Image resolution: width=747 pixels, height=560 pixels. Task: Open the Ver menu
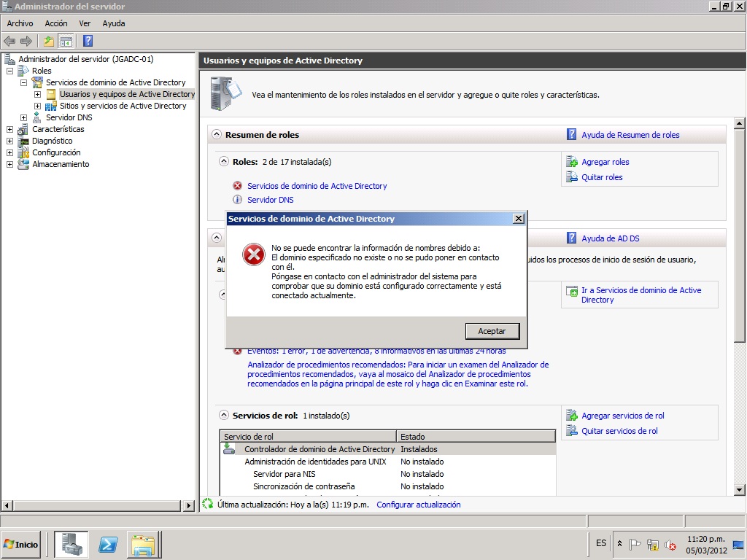pos(84,23)
